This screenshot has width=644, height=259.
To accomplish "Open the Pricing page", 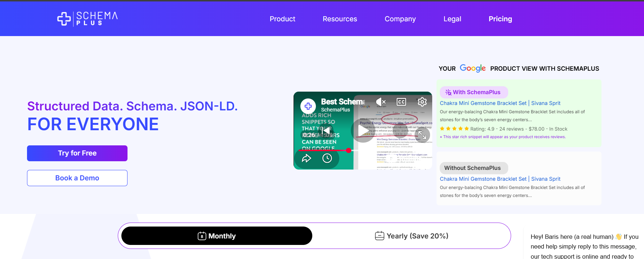I will click(500, 19).
